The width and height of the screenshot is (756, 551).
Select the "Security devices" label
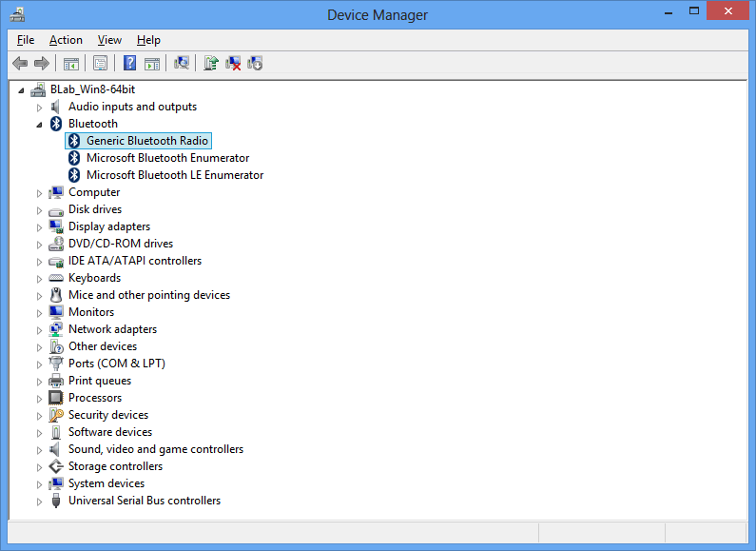click(108, 415)
